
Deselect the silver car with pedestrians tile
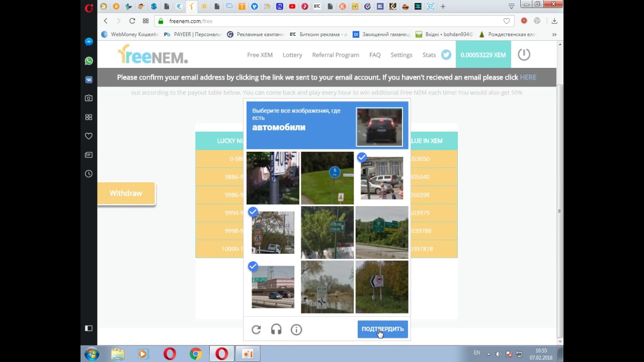coord(382,178)
